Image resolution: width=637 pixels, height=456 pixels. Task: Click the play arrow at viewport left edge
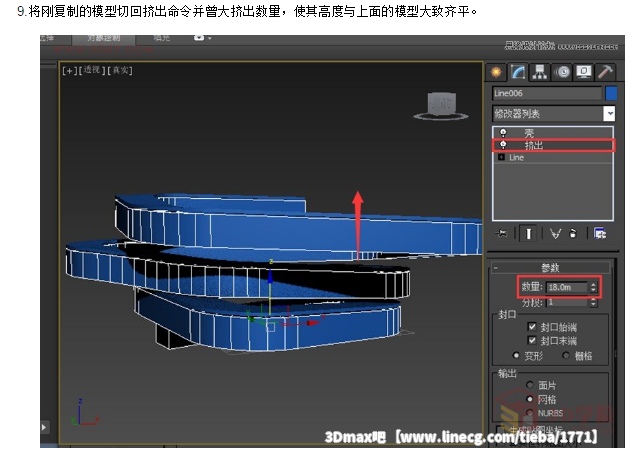pos(44,427)
